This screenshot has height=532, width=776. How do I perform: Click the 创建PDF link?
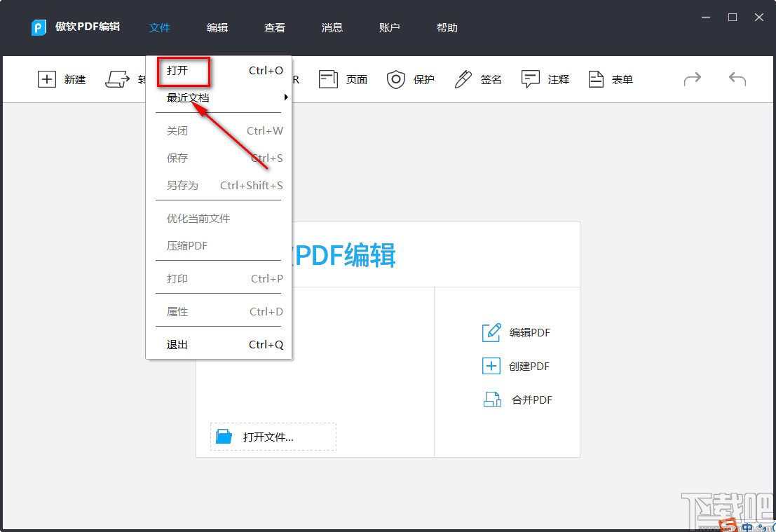coord(529,366)
